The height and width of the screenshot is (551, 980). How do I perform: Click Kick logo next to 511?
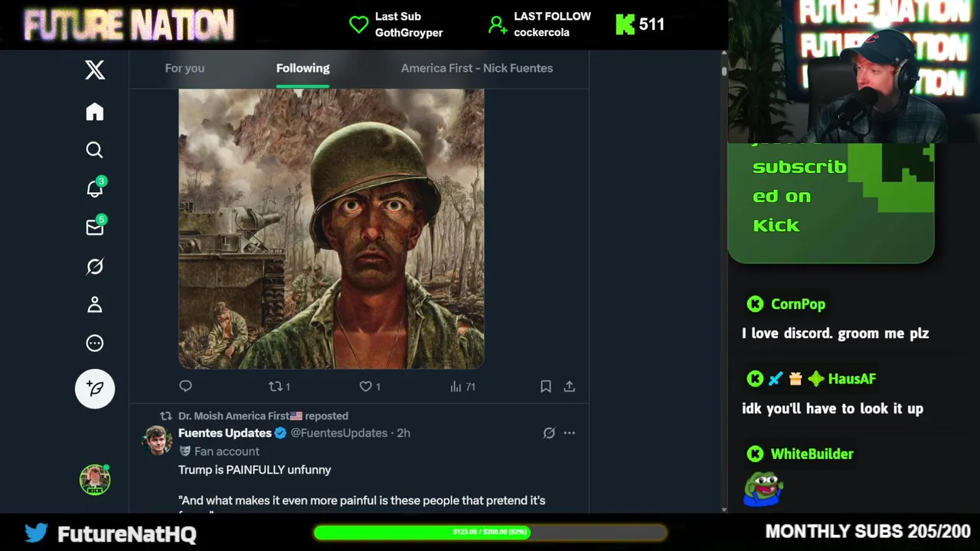pos(625,24)
